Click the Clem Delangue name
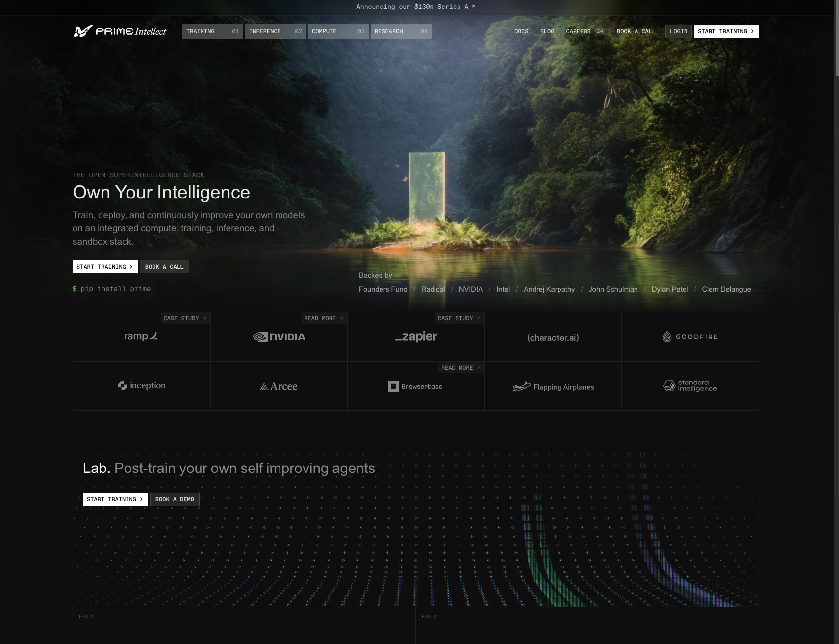This screenshot has height=644, width=839. tap(726, 289)
